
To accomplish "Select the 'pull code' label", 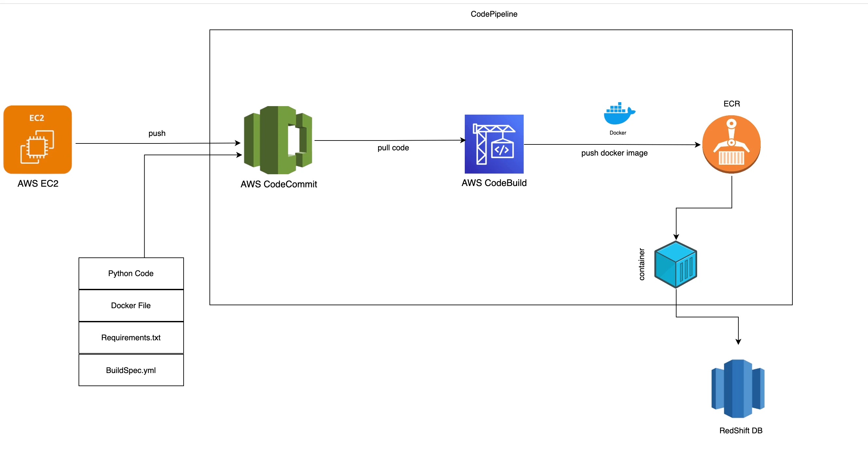I will (393, 148).
